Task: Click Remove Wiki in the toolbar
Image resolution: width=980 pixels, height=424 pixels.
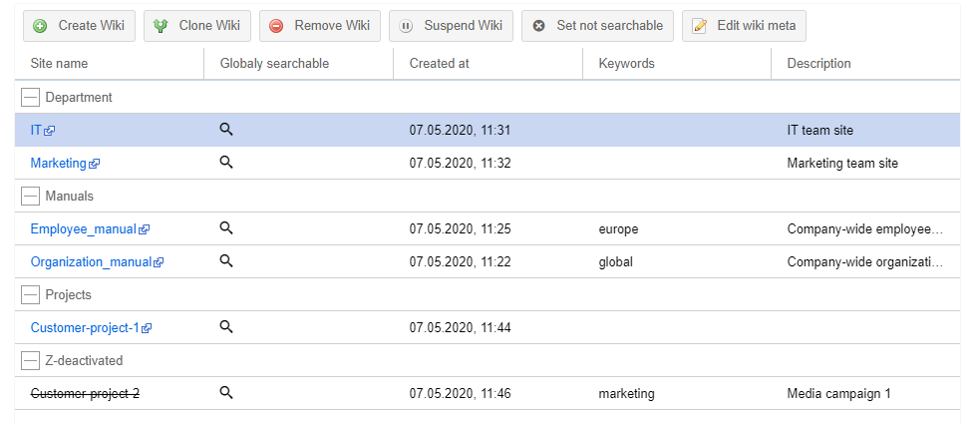Action: point(320,26)
